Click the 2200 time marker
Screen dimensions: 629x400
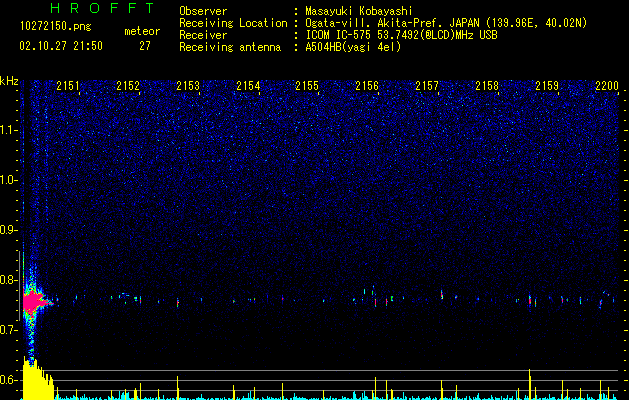point(607,86)
